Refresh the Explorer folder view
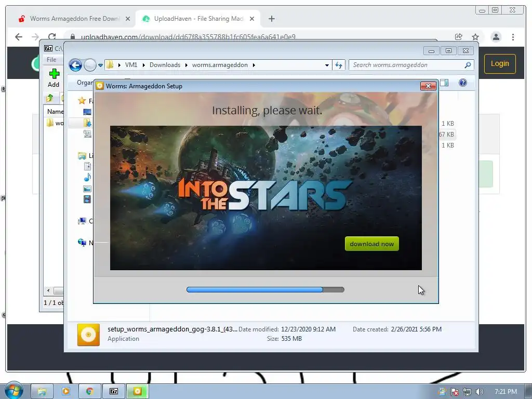The image size is (532, 399). point(339,65)
